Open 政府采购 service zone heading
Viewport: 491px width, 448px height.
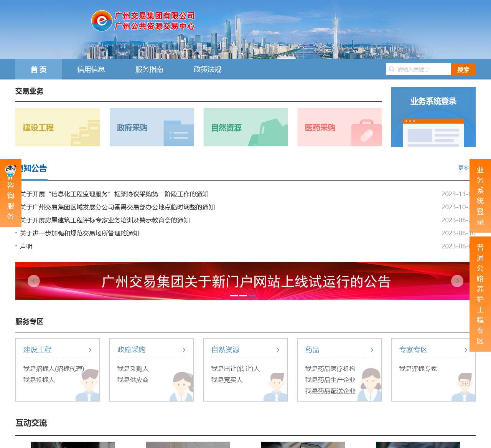[x=132, y=350]
